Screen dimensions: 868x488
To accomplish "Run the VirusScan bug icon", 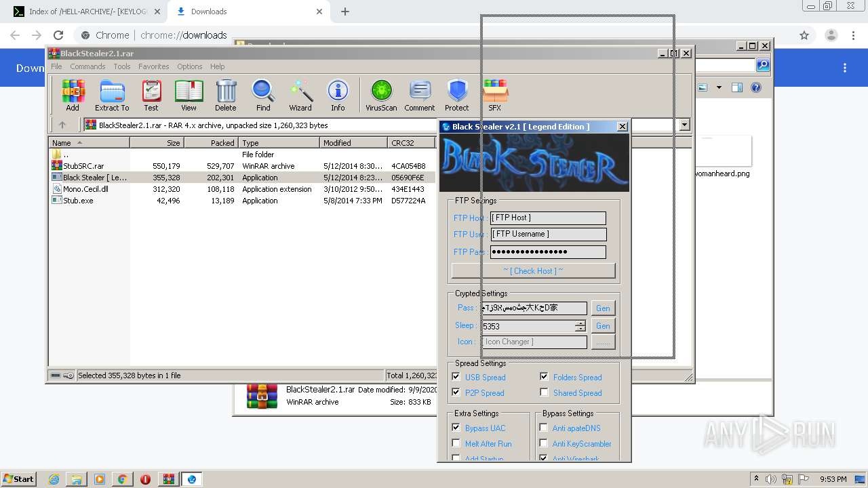I will click(x=381, y=95).
